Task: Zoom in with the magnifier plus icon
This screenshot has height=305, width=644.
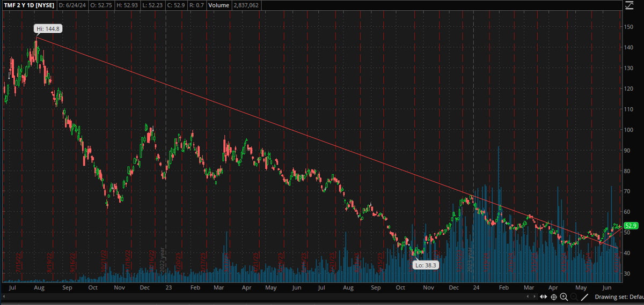Action: 564,297
